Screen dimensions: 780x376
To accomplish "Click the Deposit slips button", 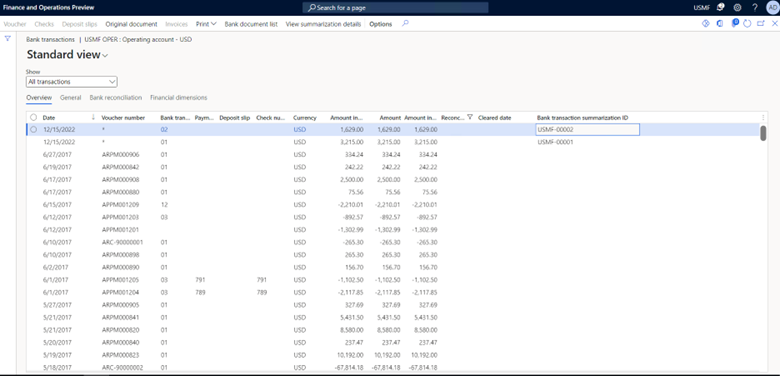I will [80, 24].
